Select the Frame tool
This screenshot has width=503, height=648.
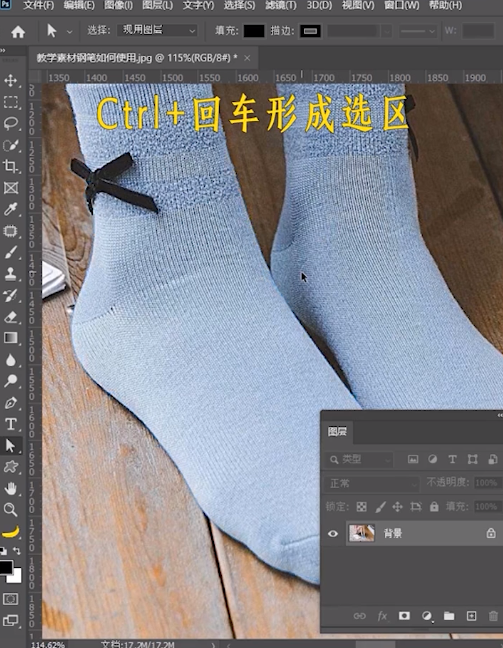pos(11,188)
